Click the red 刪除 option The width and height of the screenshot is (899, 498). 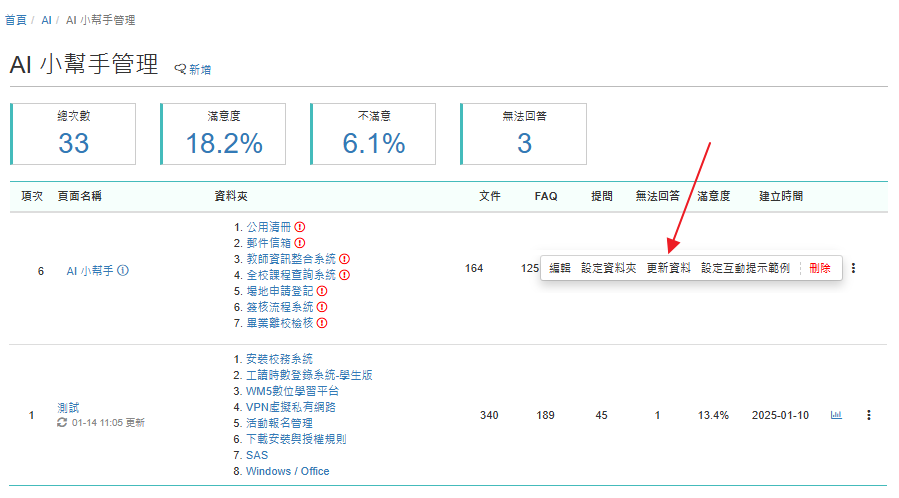(x=819, y=268)
